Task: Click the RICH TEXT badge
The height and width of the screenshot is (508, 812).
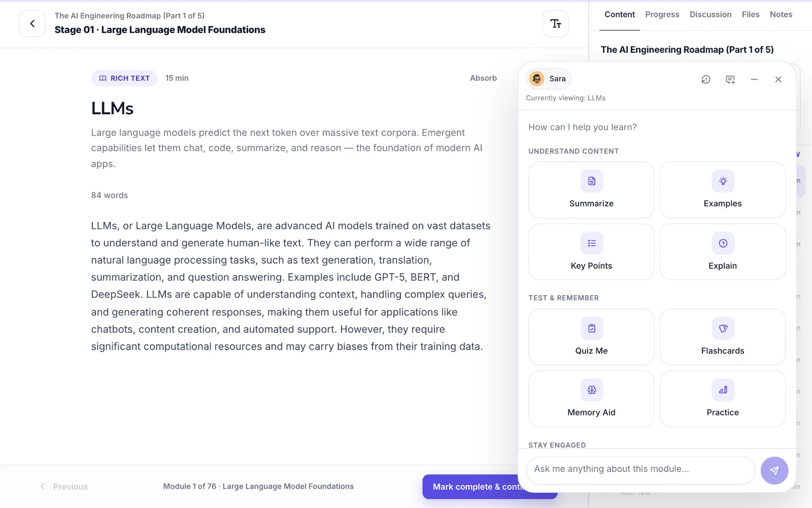Action: point(124,78)
